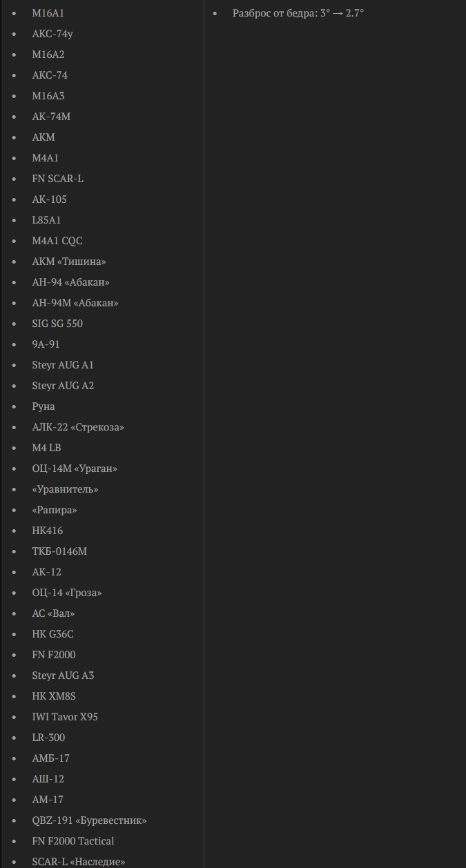Click the M16A1 list entry
466x868 pixels.
[48, 13]
